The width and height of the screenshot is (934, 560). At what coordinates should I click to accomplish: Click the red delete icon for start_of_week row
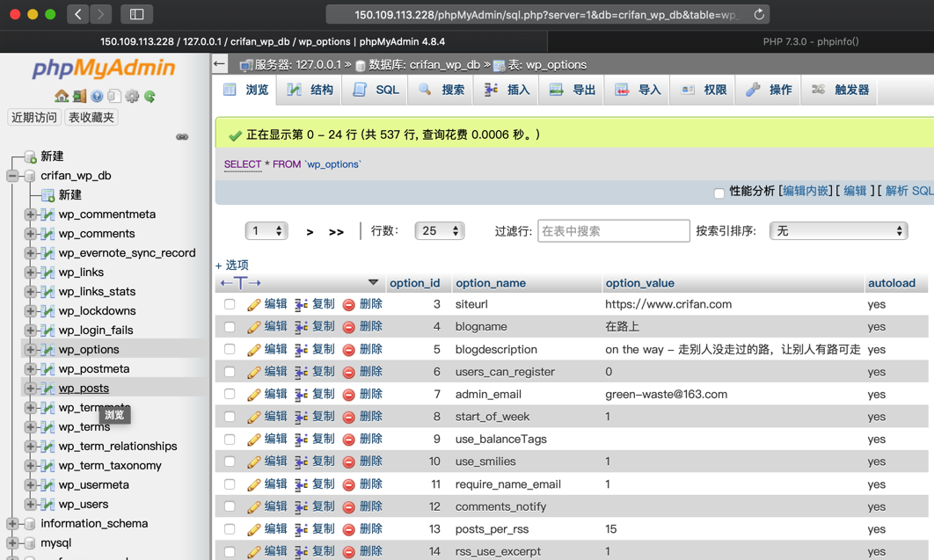pyautogui.click(x=349, y=418)
